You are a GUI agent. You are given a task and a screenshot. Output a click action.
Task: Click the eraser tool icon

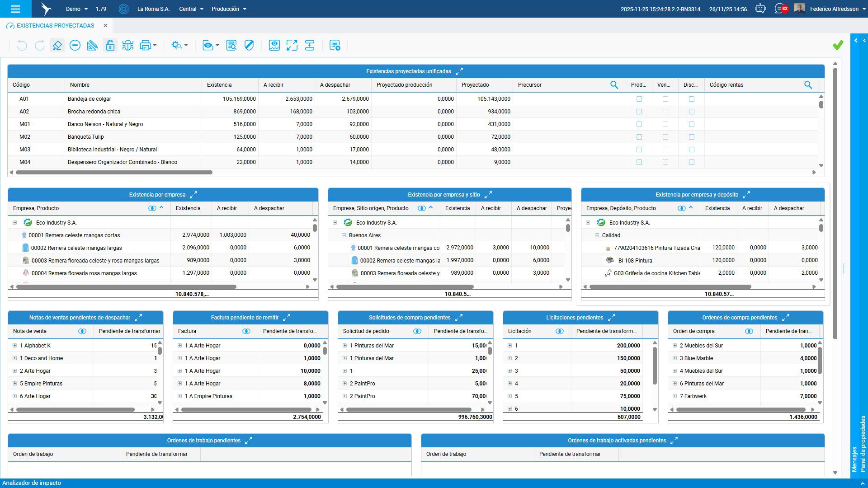57,45
